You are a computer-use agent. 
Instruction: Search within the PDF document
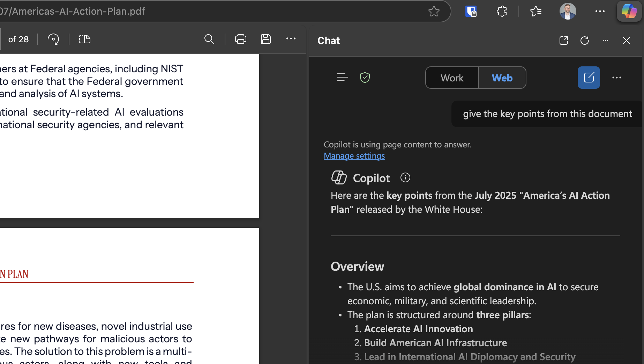[209, 39]
